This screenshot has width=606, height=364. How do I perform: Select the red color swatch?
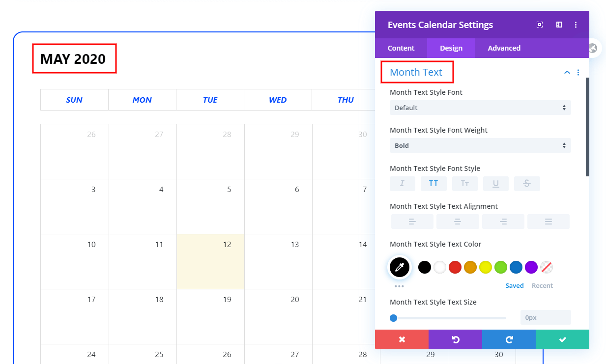(455, 267)
